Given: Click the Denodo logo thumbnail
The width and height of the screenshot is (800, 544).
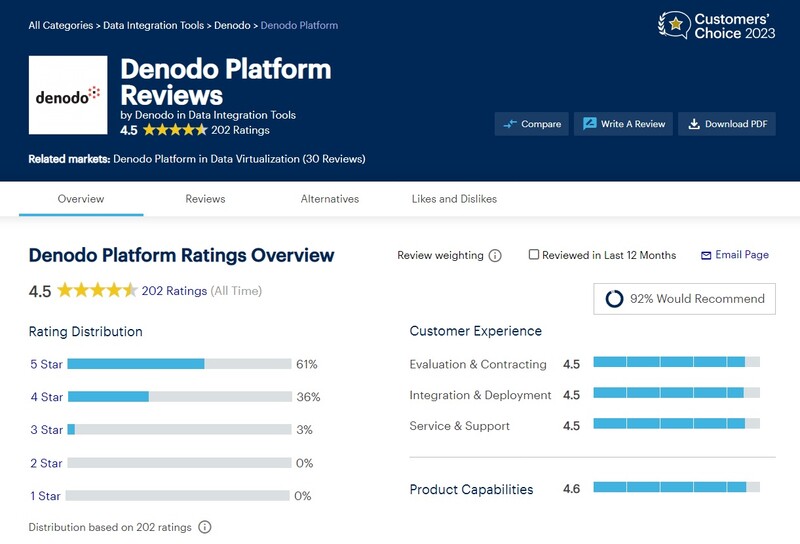Looking at the screenshot, I should tap(68, 95).
